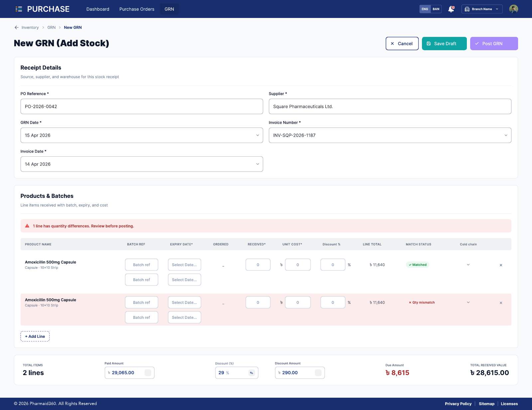
Task: Go to Dashboard tab
Action: [98, 9]
